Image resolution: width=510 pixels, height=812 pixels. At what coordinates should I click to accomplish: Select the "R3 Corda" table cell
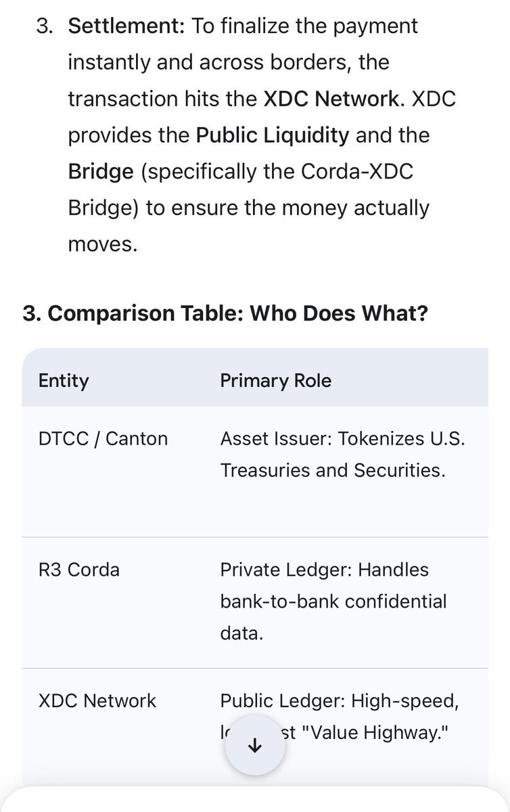pyautogui.click(x=79, y=570)
